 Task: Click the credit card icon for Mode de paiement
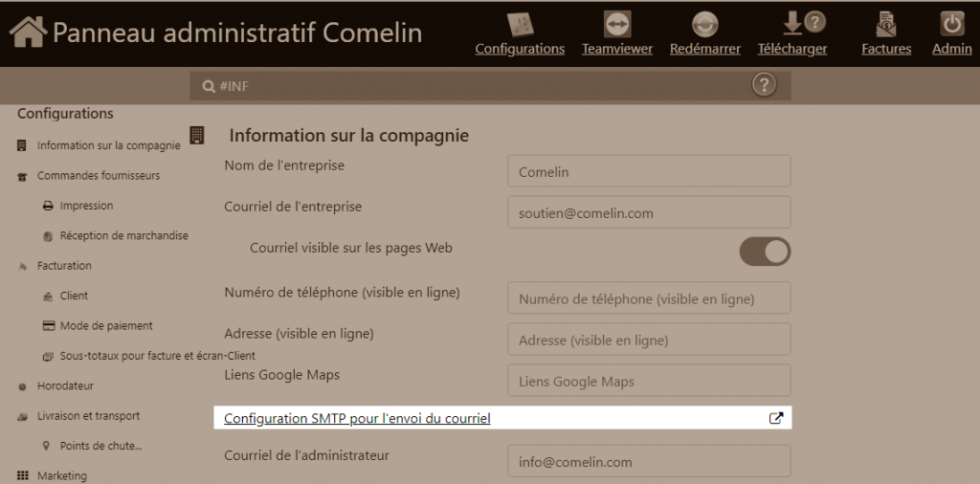click(x=48, y=326)
